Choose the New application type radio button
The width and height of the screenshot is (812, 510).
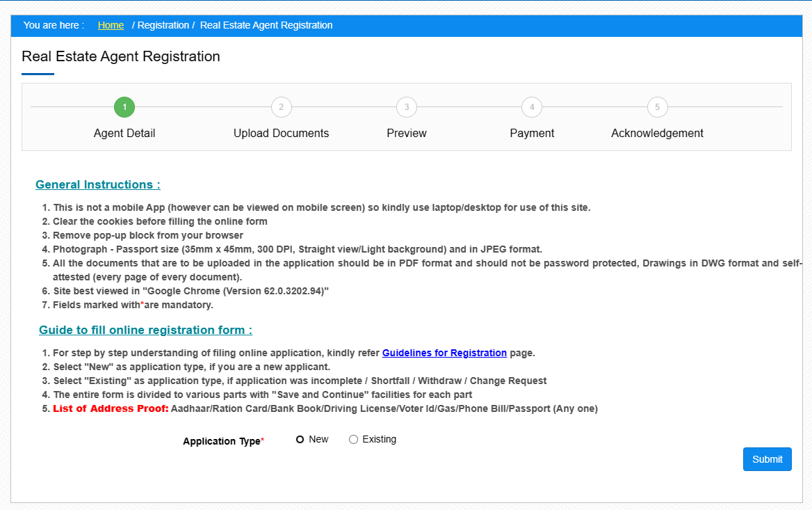(300, 440)
